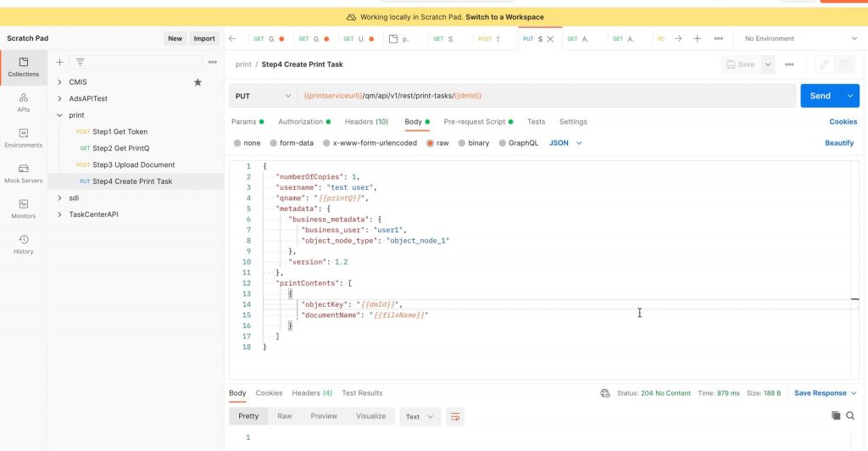Expand the CMIS collection
This screenshot has height=451, width=868.
pyautogui.click(x=60, y=82)
